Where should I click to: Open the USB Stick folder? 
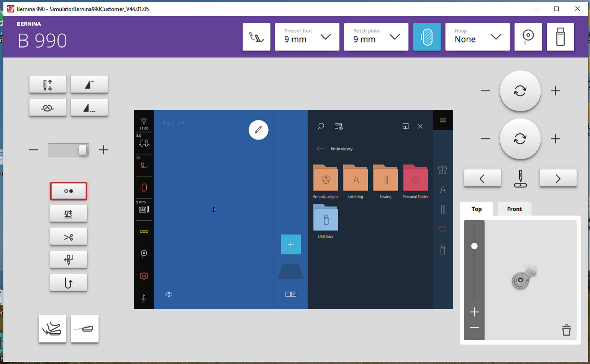tap(326, 221)
